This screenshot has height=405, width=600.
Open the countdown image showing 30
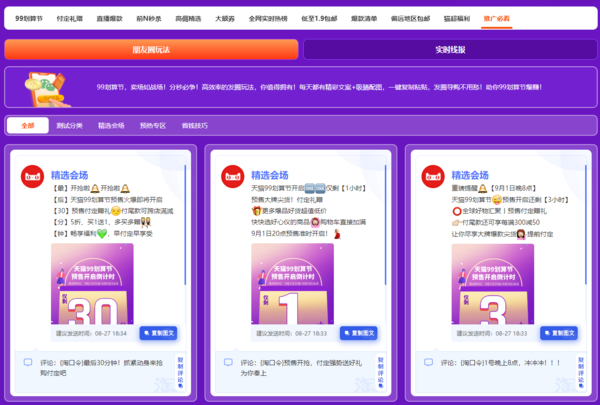[x=92, y=284]
